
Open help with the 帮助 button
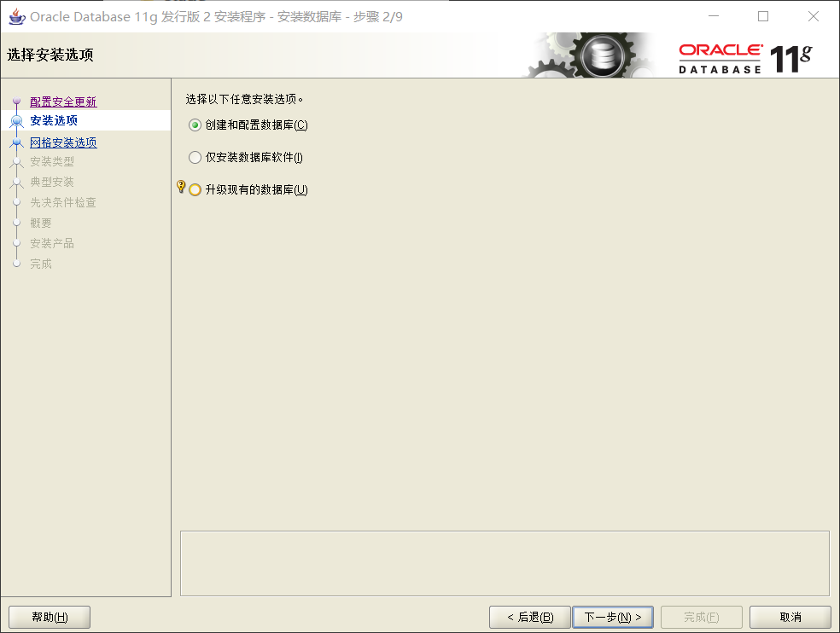click(x=50, y=617)
